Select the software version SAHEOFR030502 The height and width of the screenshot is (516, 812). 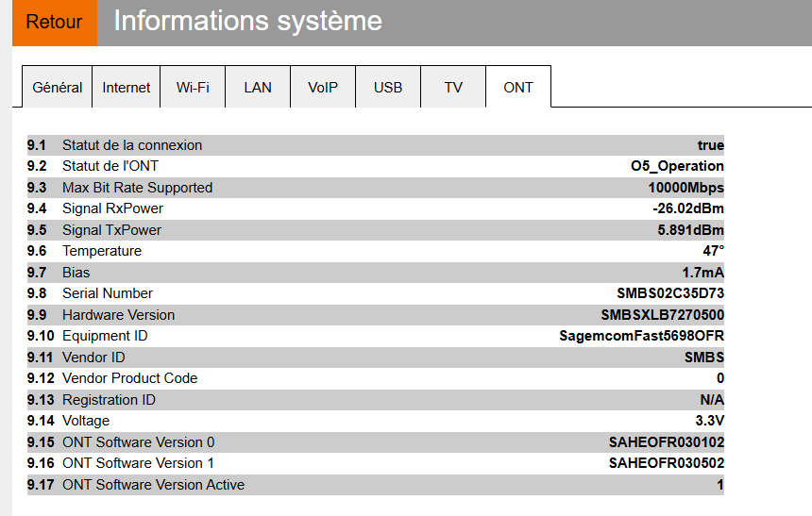click(667, 463)
